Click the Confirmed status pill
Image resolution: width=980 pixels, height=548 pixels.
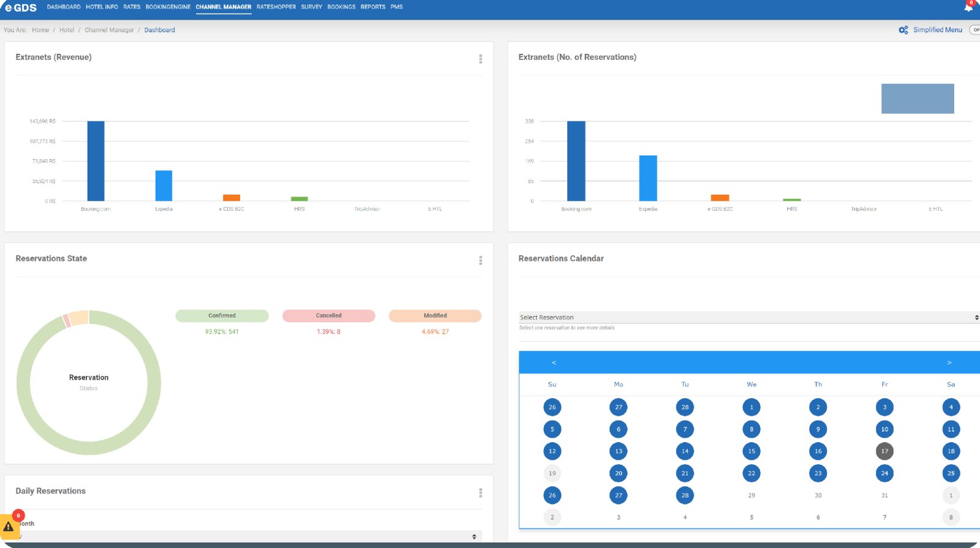[222, 316]
